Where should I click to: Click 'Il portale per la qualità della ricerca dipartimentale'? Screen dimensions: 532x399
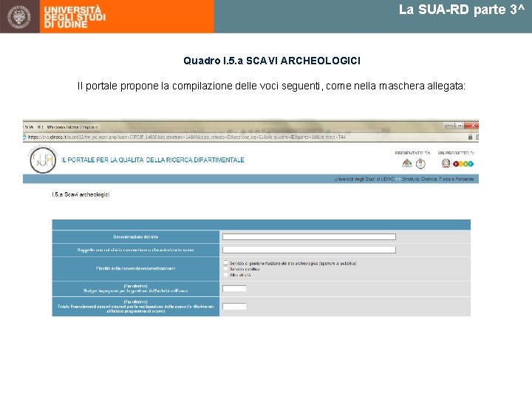pos(153,160)
